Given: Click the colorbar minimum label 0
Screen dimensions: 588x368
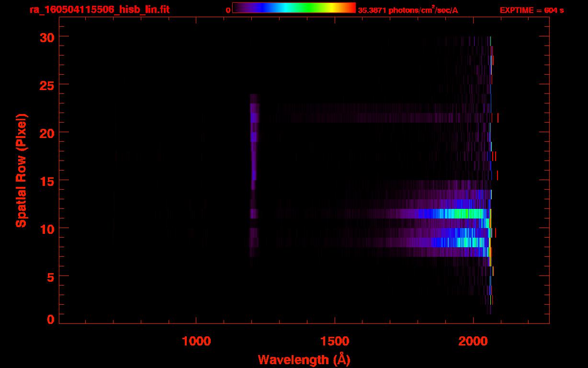Looking at the screenshot, I should click(x=228, y=10).
